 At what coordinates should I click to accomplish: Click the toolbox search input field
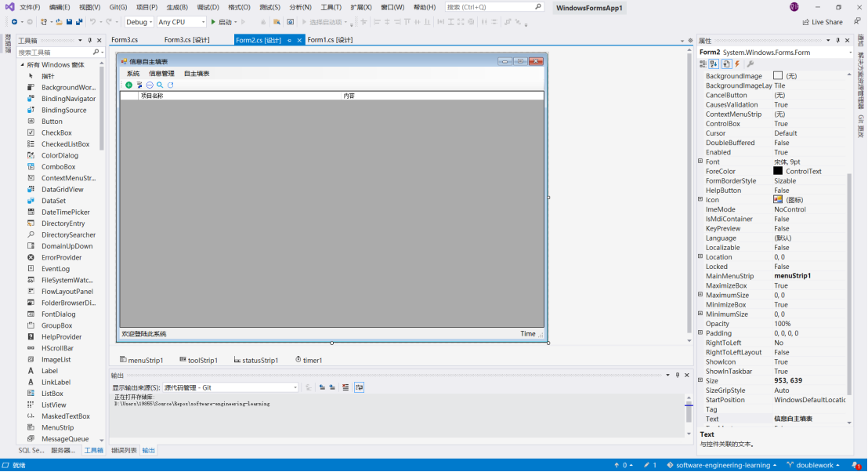click(x=55, y=53)
